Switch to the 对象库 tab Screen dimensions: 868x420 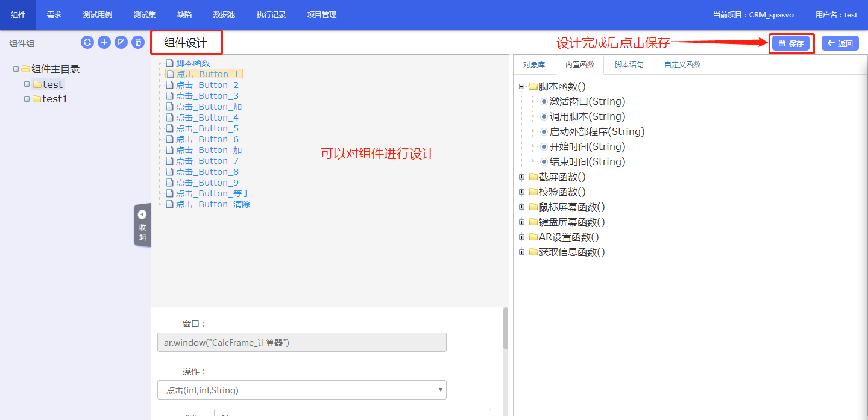[533, 65]
